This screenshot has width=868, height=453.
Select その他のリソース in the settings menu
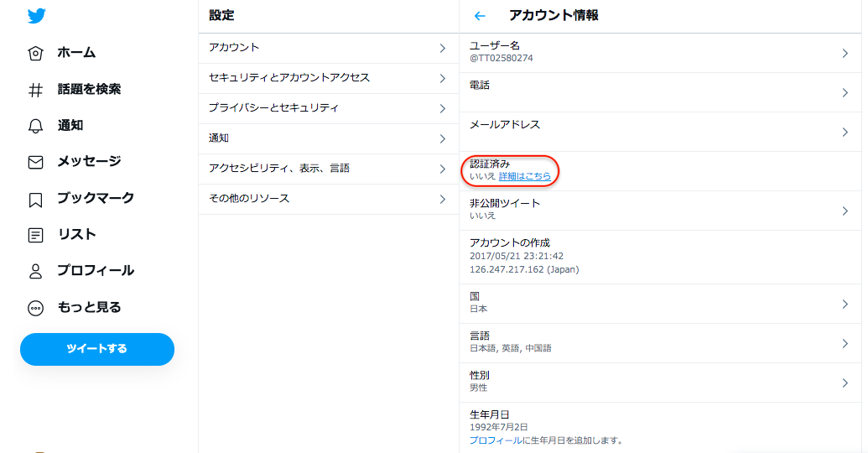328,199
